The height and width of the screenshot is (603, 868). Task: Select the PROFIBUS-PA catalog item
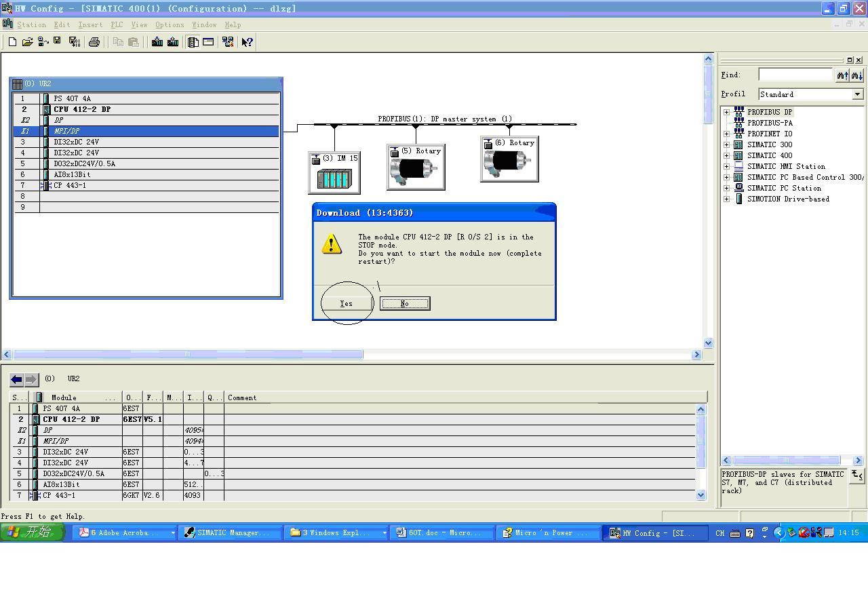(x=770, y=123)
